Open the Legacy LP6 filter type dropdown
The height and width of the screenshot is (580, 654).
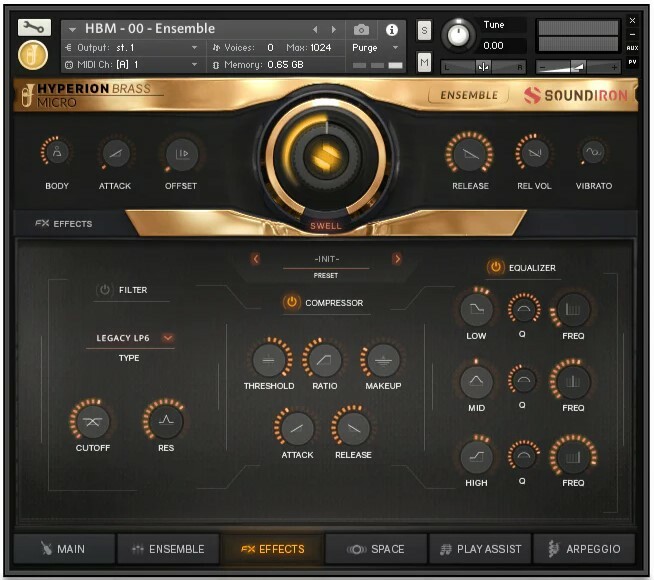(130, 338)
